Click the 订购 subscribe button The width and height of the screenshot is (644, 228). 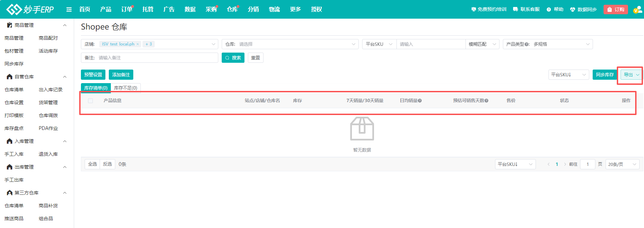(x=616, y=9)
